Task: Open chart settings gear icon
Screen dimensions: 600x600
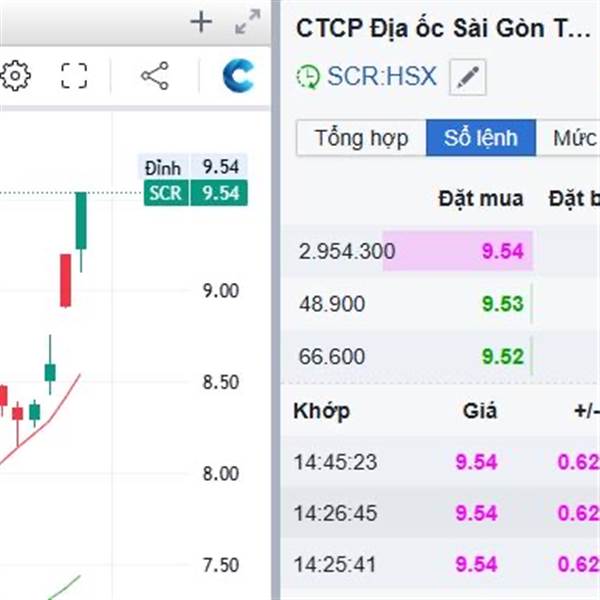Action: click(x=15, y=76)
